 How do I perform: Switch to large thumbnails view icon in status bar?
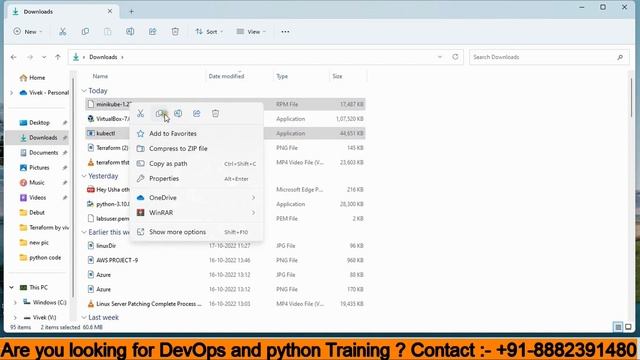click(x=628, y=327)
